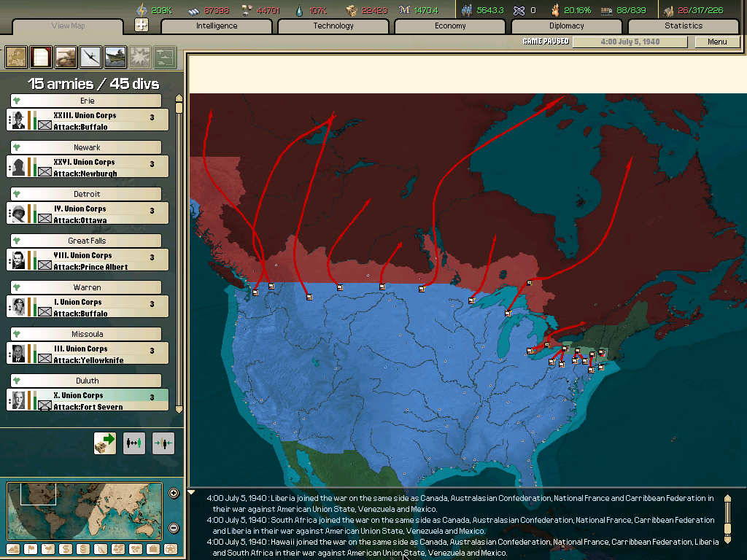Image resolution: width=747 pixels, height=560 pixels.
Task: Click the star victory points map icon
Action: [x=171, y=549]
